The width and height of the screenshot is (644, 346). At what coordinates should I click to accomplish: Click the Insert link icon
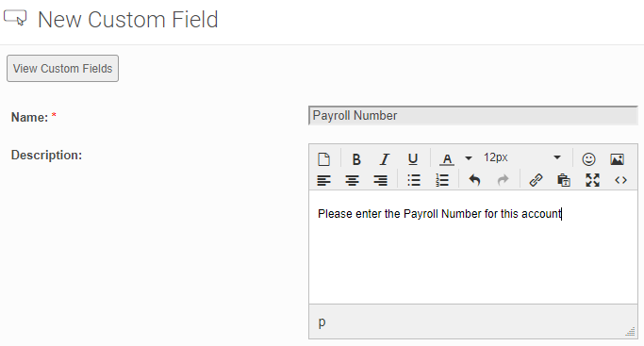[x=536, y=180]
